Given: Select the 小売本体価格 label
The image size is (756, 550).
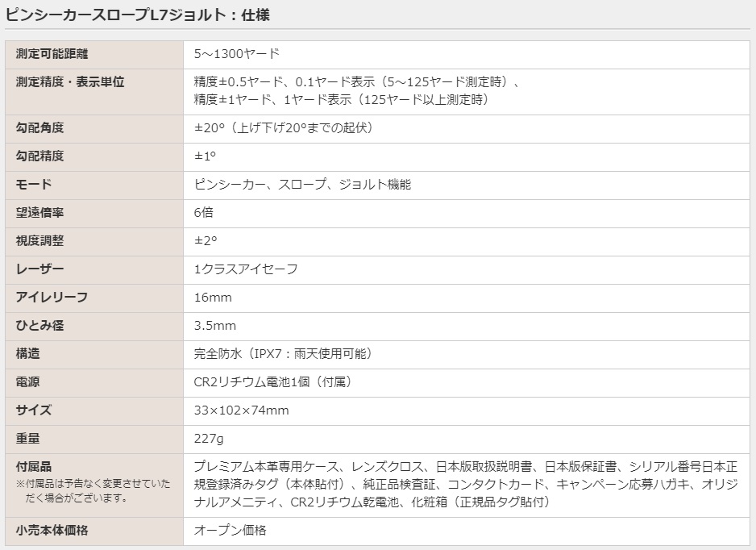Looking at the screenshot, I should point(52,530).
